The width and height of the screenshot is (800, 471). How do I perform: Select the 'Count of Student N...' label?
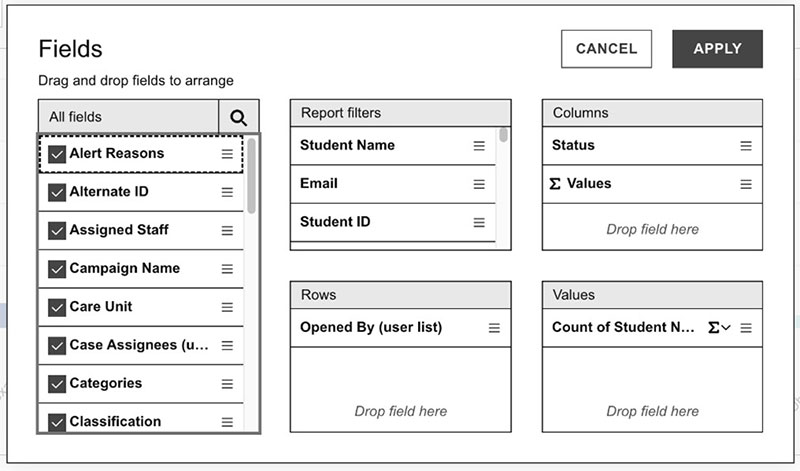pyautogui.click(x=623, y=327)
